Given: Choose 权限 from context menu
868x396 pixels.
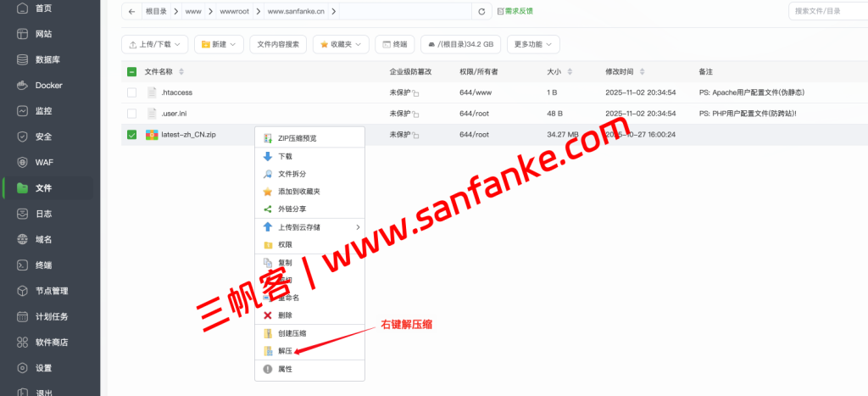Looking at the screenshot, I should (x=309, y=245).
